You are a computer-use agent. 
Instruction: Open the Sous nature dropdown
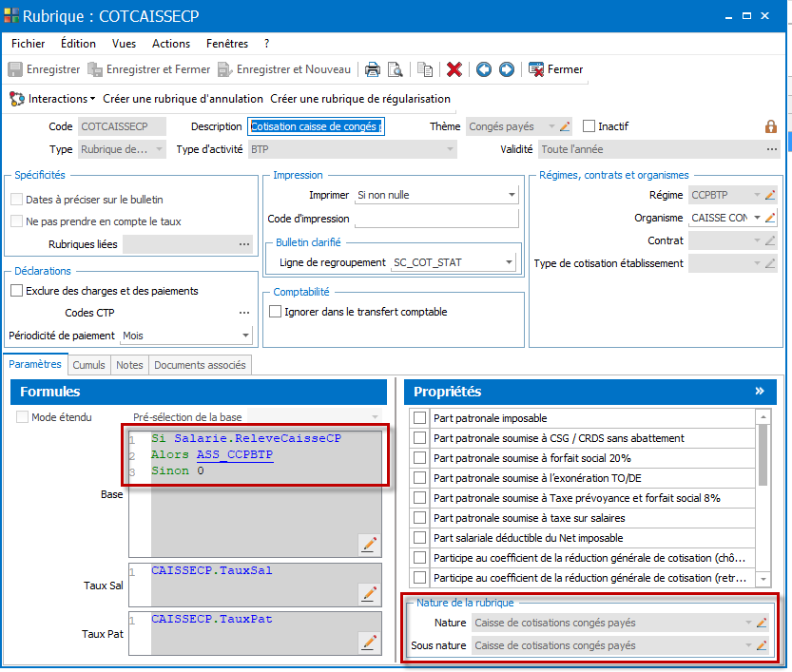pos(748,645)
